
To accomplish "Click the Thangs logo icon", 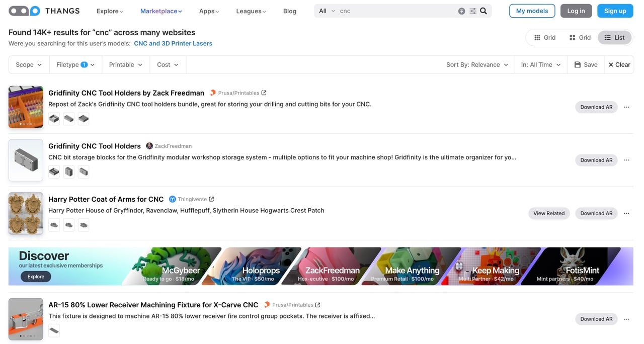I will [x=24, y=11].
